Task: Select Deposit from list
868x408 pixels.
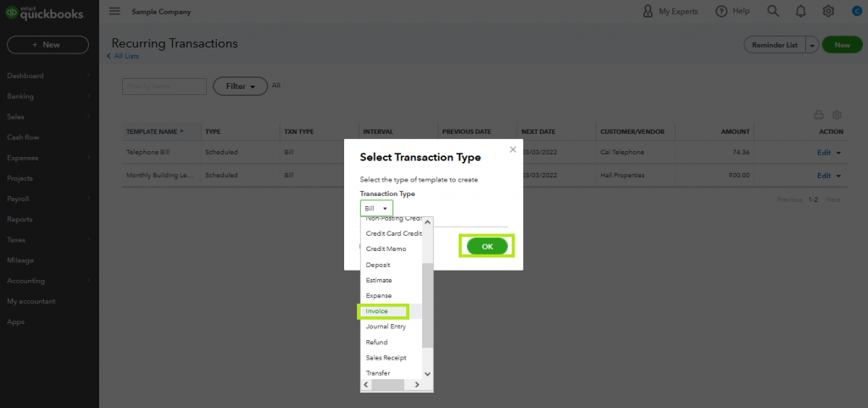Action: click(x=392, y=265)
